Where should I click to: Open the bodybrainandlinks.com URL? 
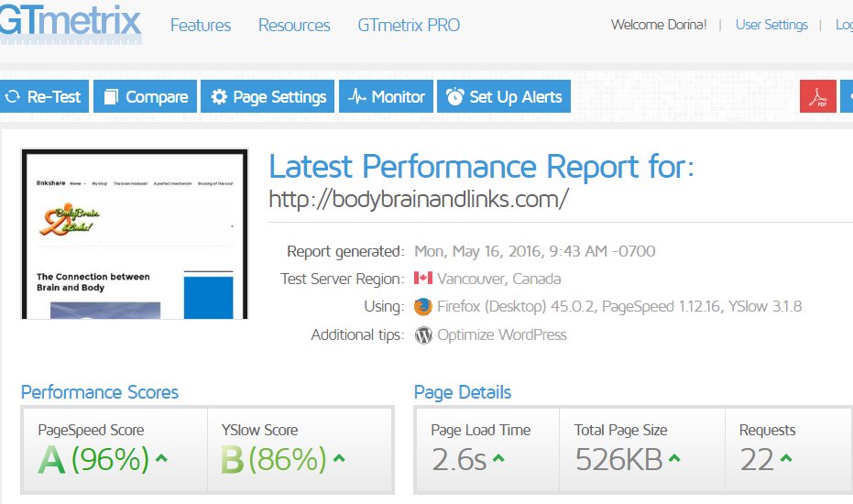click(x=419, y=199)
